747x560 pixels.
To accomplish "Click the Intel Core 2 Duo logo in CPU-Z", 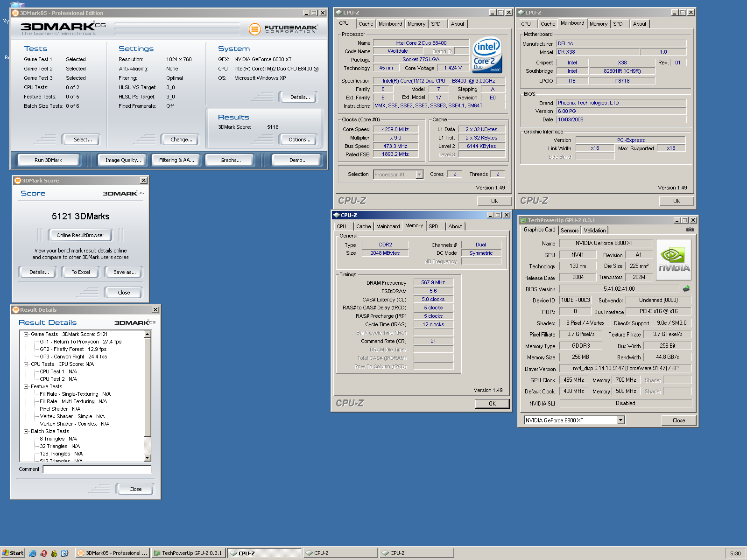I will coord(487,55).
